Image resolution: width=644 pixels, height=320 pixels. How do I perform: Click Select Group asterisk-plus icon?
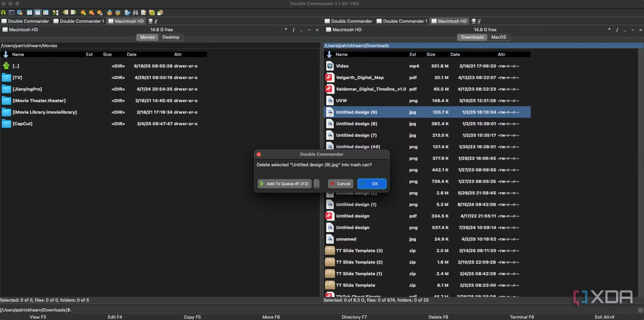coord(83,13)
